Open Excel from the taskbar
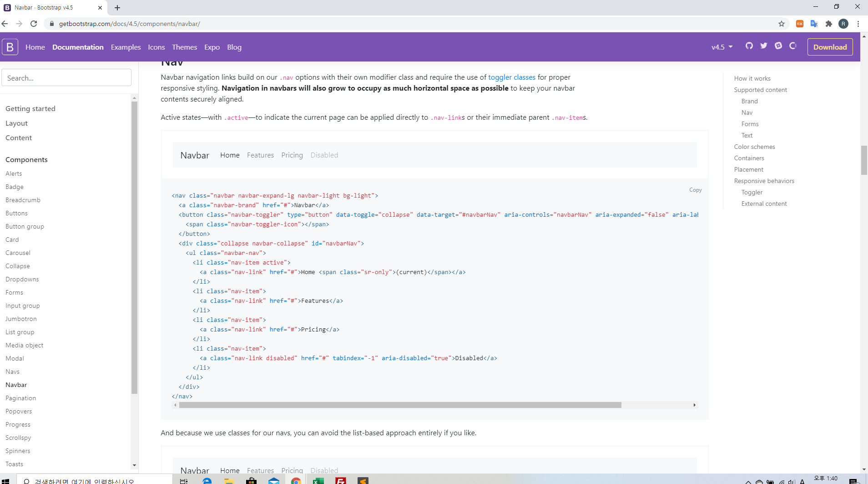This screenshot has height=484, width=868. [x=318, y=481]
